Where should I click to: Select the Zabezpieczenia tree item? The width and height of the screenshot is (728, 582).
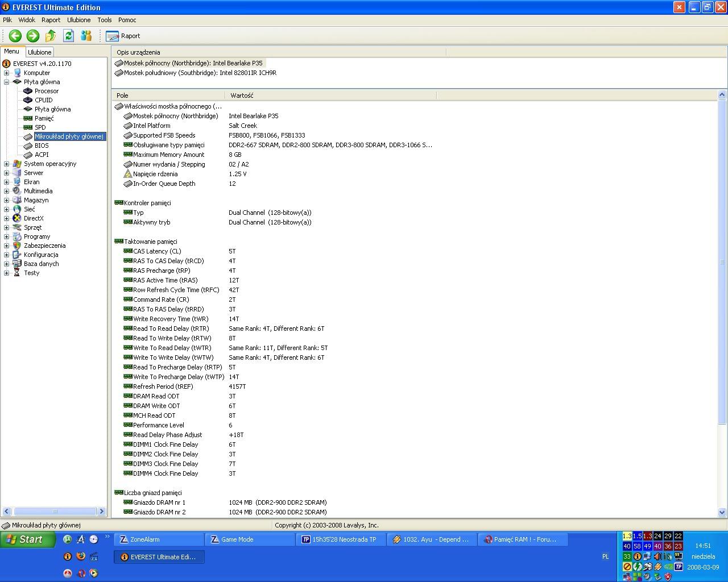tap(45, 246)
